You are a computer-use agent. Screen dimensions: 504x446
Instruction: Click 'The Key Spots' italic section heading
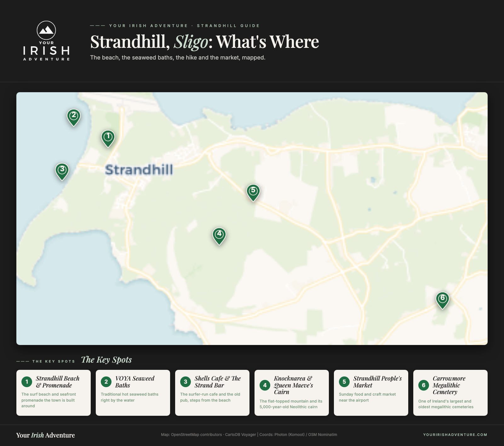pyautogui.click(x=106, y=360)
